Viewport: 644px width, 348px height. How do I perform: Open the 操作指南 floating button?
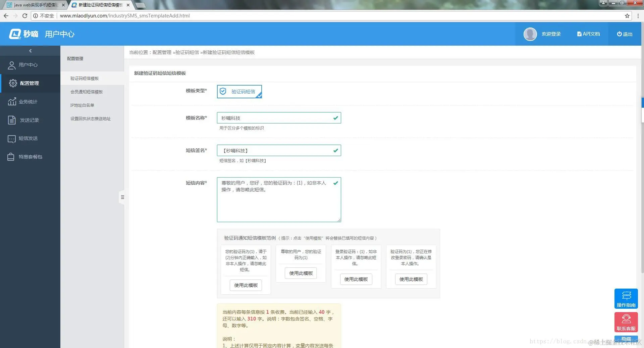point(626,298)
